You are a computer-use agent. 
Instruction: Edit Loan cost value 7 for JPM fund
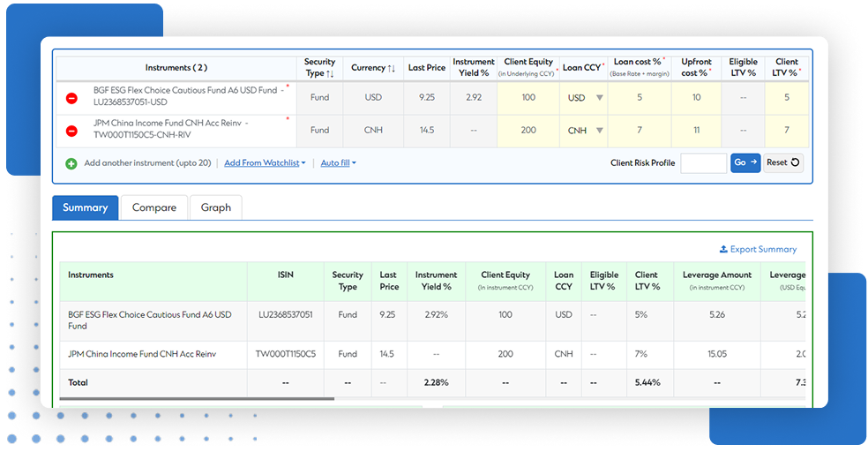coord(640,130)
